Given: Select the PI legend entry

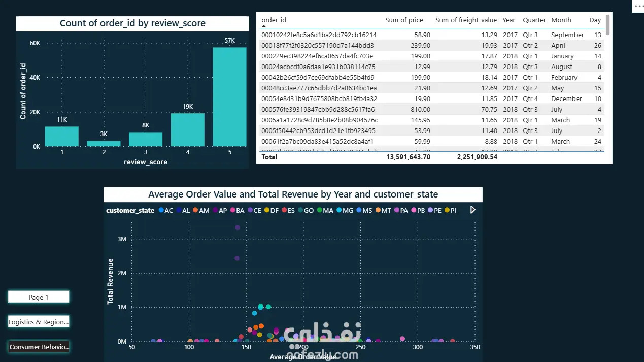Looking at the screenshot, I should point(451,210).
